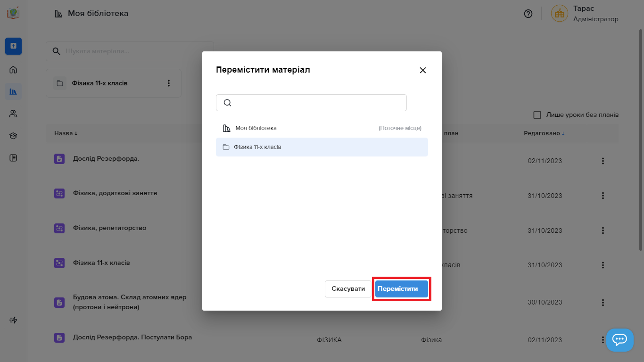Open the help question mark icon

[x=528, y=14]
